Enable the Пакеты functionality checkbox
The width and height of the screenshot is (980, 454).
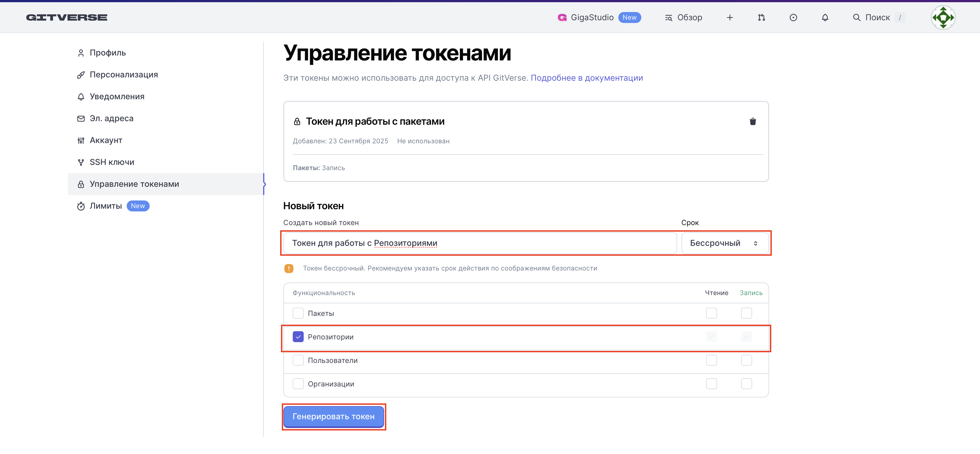[x=298, y=313]
